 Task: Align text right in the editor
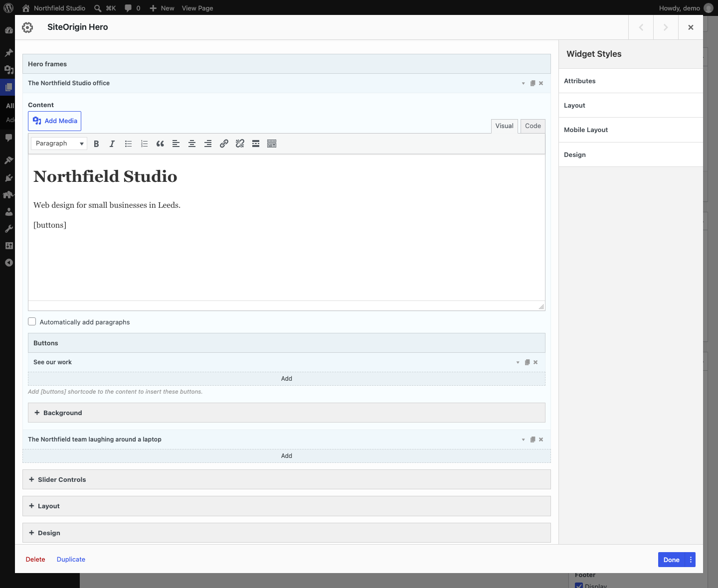208,144
